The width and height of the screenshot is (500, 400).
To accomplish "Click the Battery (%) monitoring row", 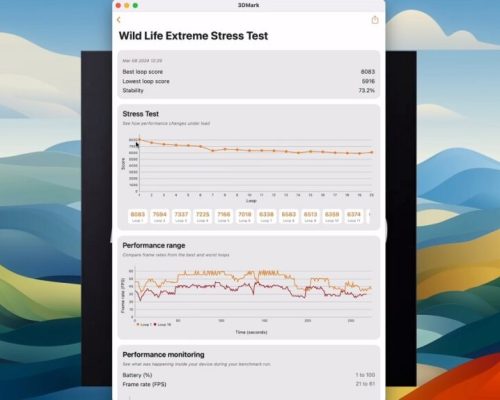I will pos(249,375).
